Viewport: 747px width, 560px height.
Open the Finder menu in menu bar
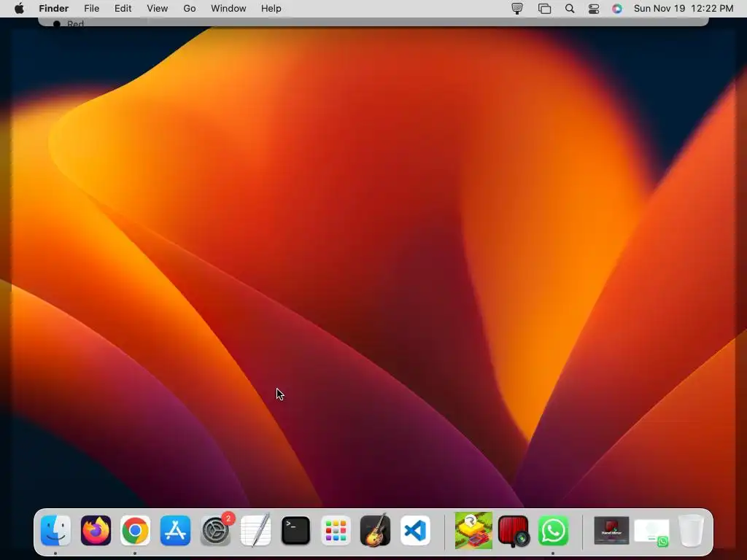click(53, 9)
